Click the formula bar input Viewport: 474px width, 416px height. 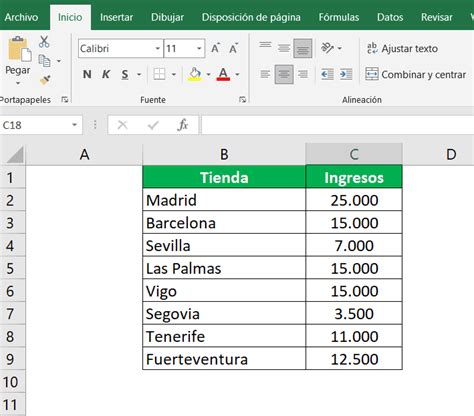[x=338, y=125]
